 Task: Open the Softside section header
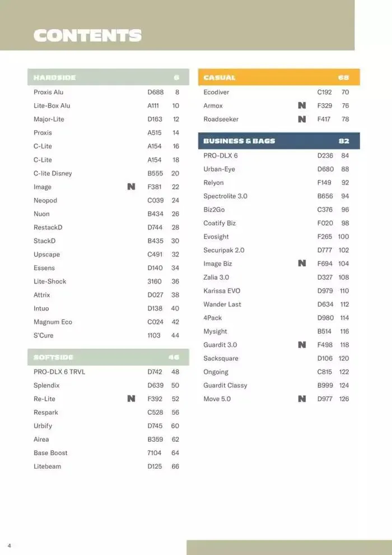pos(108,357)
